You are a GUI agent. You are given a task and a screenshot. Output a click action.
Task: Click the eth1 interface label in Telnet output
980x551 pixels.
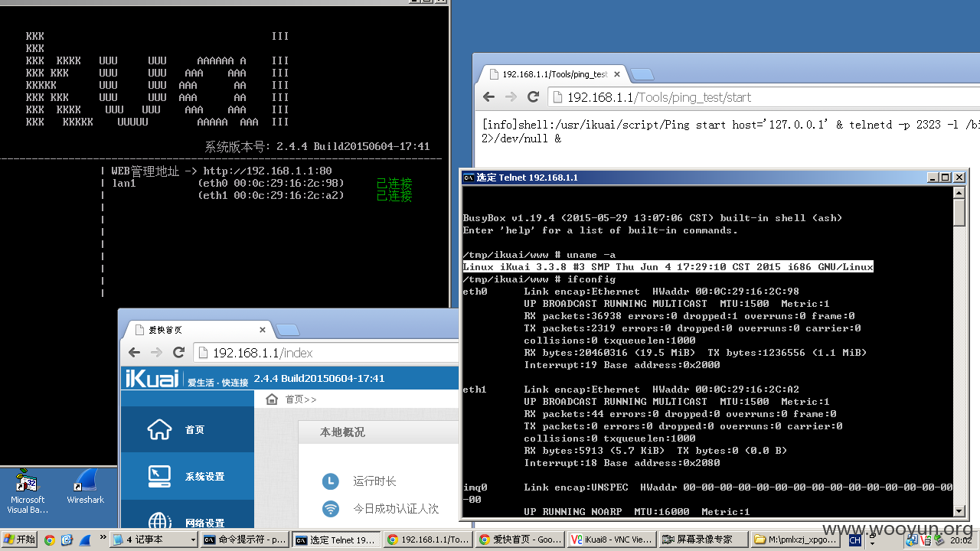(475, 390)
